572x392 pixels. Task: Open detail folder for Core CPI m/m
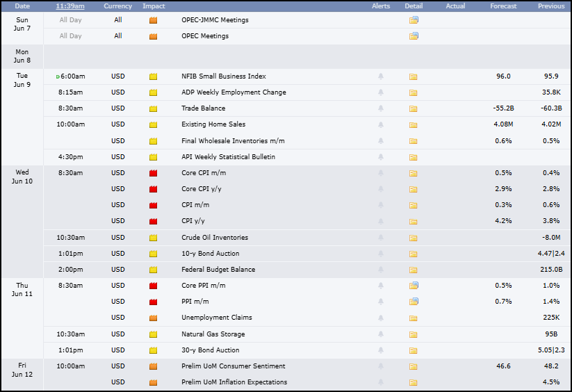tap(413, 173)
